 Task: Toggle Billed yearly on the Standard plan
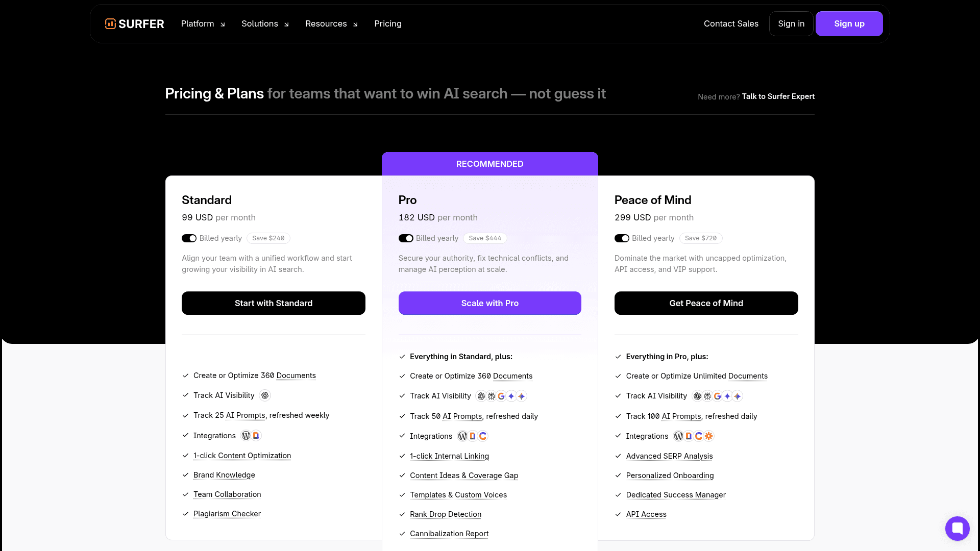point(189,238)
